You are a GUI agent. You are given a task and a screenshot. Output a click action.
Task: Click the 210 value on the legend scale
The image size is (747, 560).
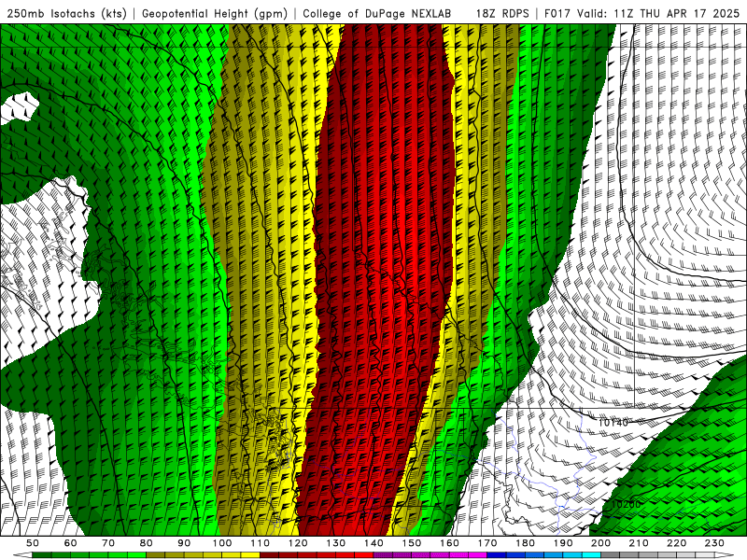coord(639,543)
